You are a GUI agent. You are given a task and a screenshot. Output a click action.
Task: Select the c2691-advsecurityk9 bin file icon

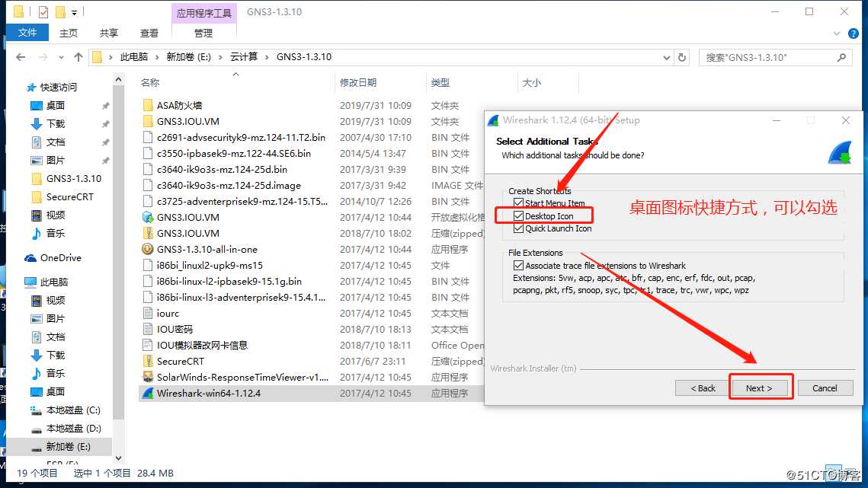pyautogui.click(x=148, y=137)
